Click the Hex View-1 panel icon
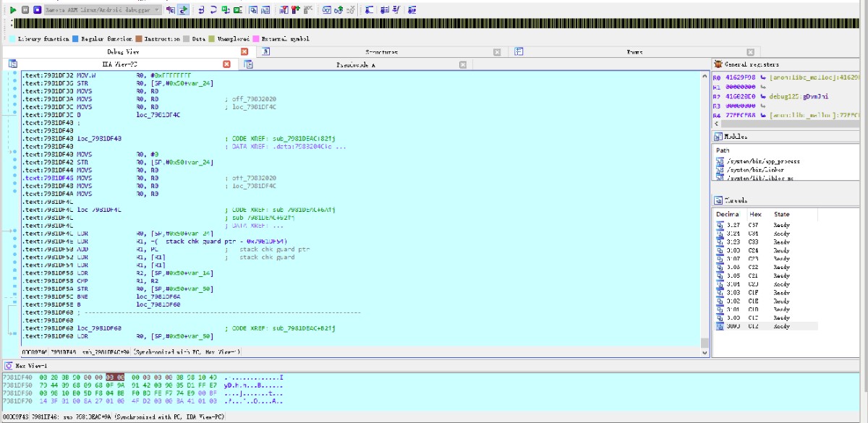This screenshot has width=868, height=423. coord(8,366)
